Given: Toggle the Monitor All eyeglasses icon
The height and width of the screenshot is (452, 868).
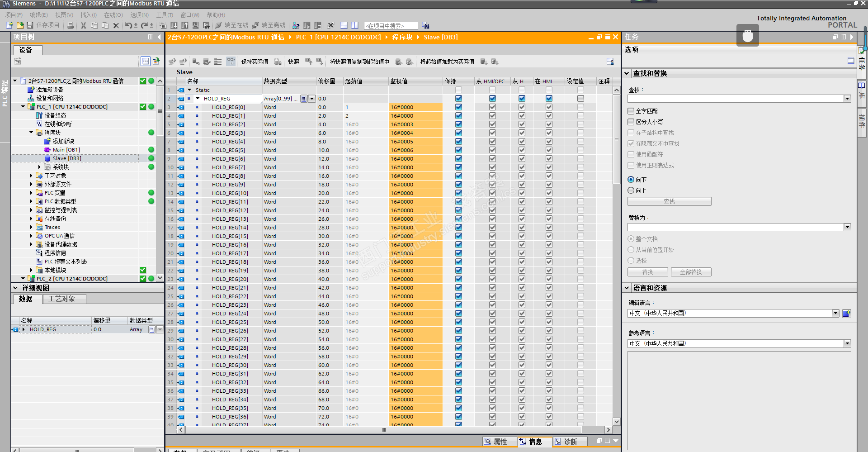Looking at the screenshot, I should (x=231, y=62).
